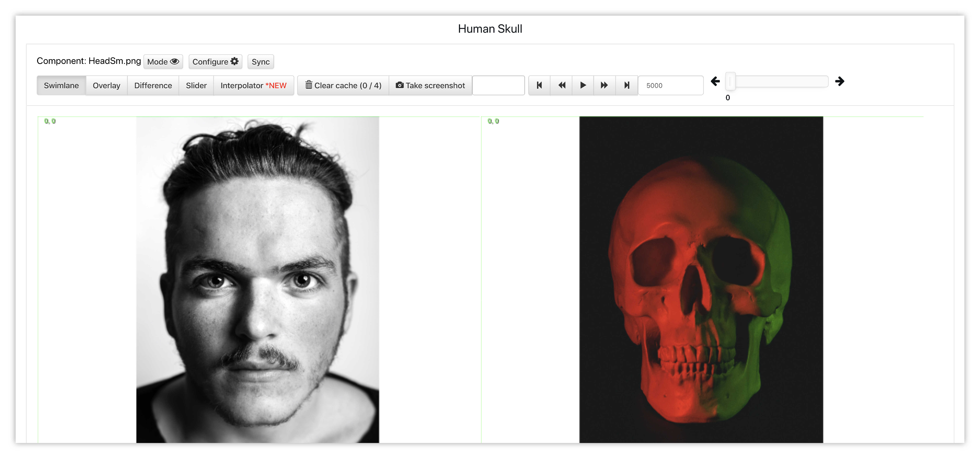The height and width of the screenshot is (463, 980).
Task: Start playback with play button
Action: point(583,86)
